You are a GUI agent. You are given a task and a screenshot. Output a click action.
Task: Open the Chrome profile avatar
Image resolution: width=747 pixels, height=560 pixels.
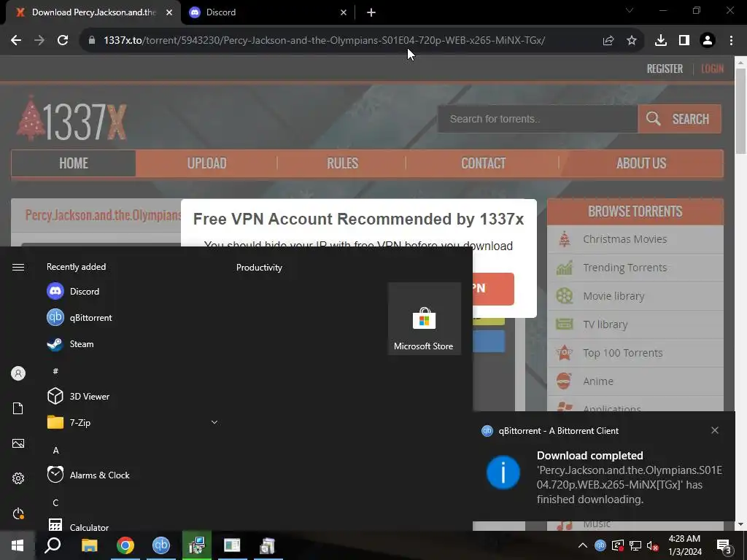click(708, 41)
